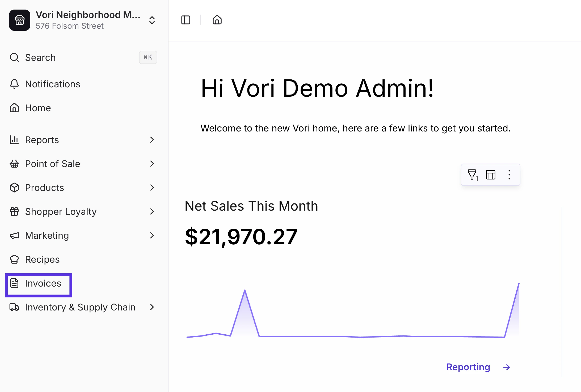Open the three-dot more options menu
The height and width of the screenshot is (392, 581).
click(509, 175)
